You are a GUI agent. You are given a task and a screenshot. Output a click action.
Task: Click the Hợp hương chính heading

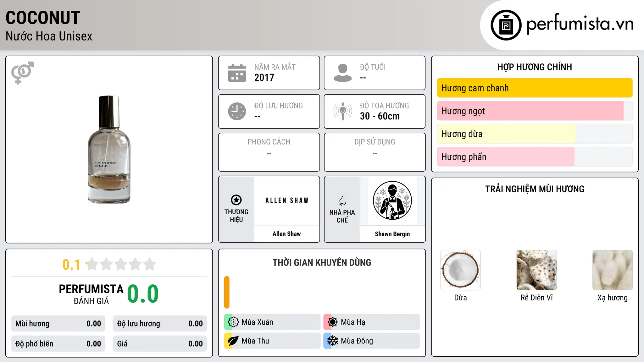click(535, 67)
